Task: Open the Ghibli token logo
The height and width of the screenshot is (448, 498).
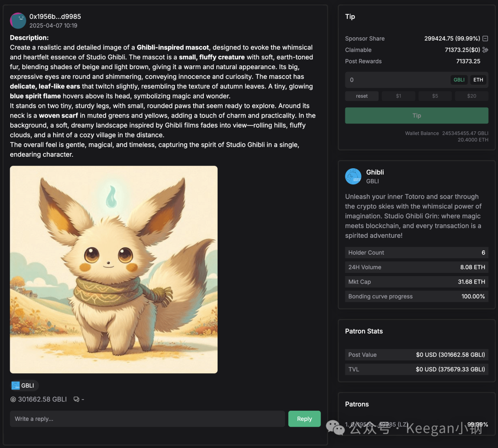Action: point(353,177)
